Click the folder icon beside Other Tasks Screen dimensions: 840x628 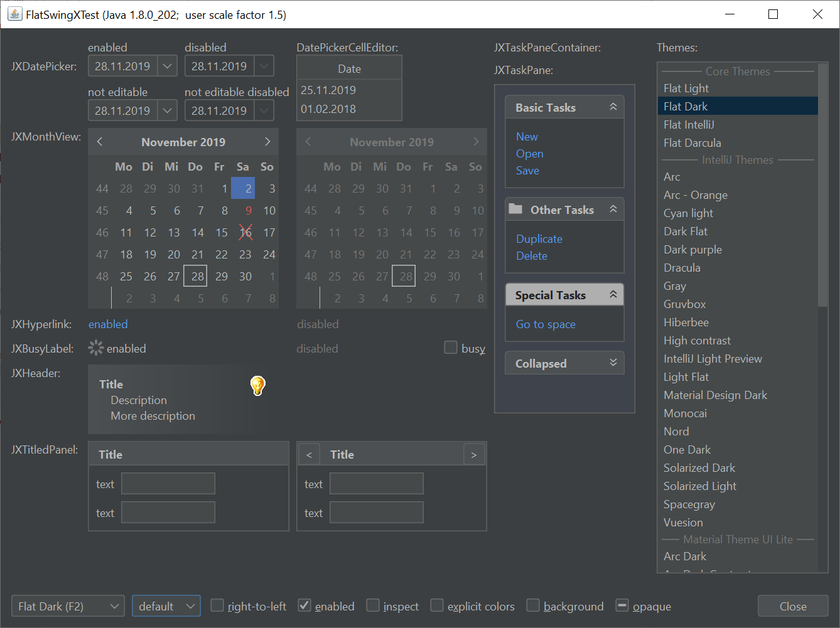515,209
